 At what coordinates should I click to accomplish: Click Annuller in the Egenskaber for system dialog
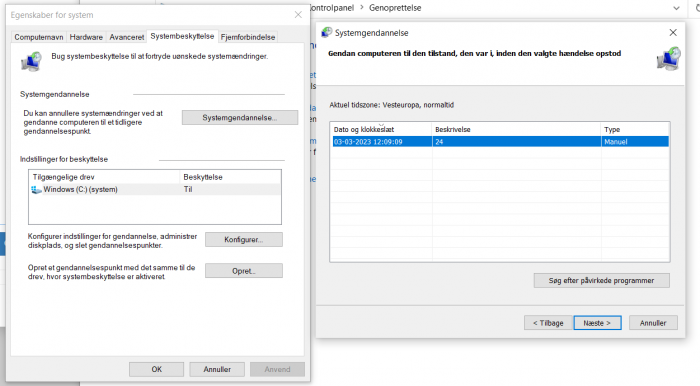click(x=217, y=369)
